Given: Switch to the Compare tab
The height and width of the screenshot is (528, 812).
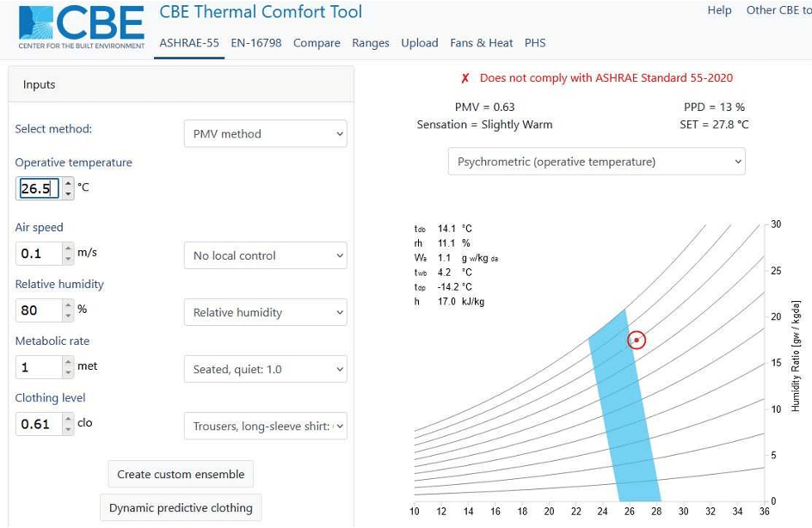Looking at the screenshot, I should pyautogui.click(x=317, y=43).
